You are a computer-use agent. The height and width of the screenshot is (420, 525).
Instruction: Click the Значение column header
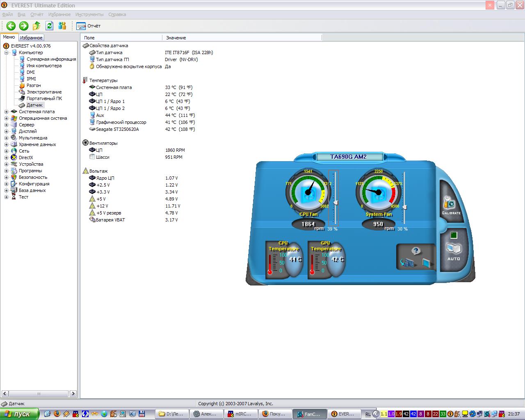pyautogui.click(x=176, y=38)
